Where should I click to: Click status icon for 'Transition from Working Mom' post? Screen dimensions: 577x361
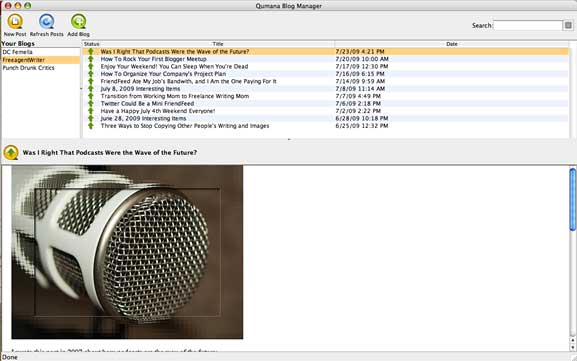(x=91, y=96)
